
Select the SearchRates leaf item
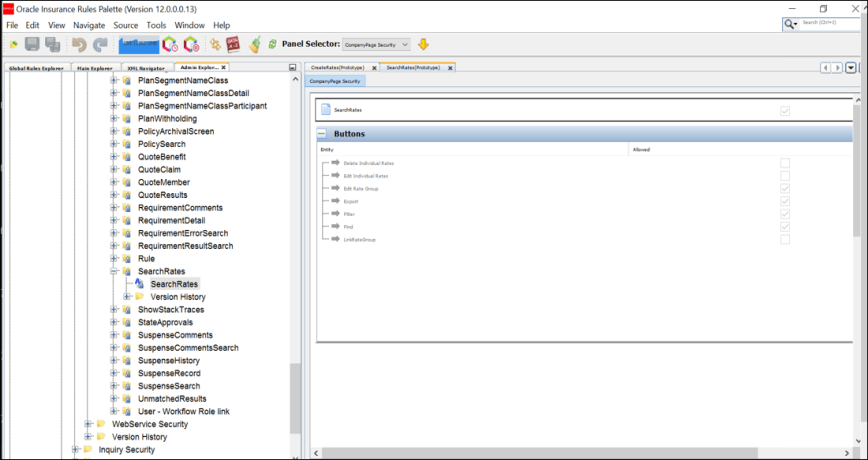174,284
